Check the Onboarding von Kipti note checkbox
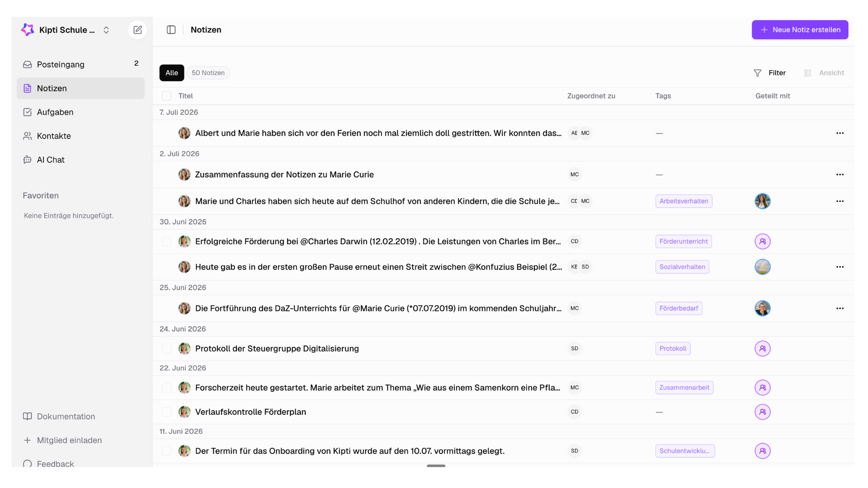 167,451
